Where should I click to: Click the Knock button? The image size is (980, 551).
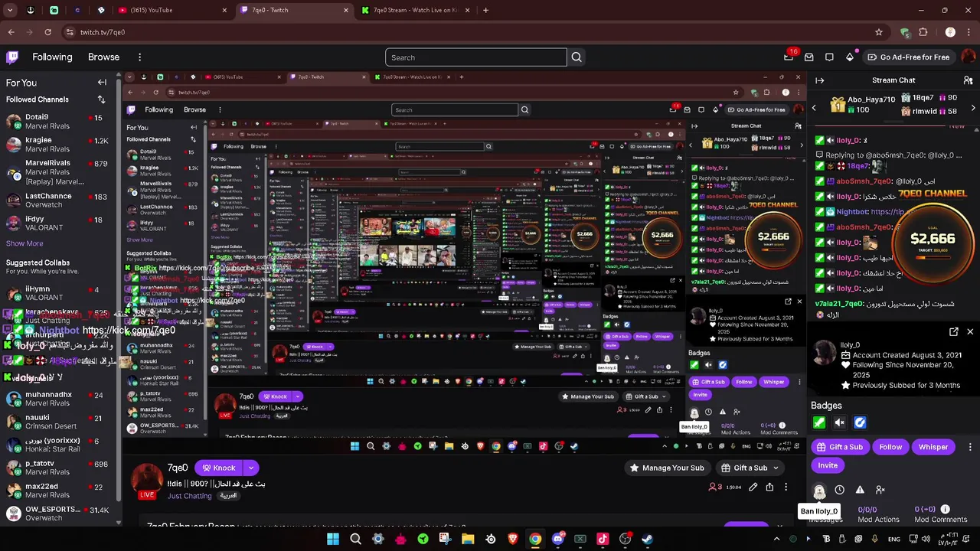coord(218,468)
